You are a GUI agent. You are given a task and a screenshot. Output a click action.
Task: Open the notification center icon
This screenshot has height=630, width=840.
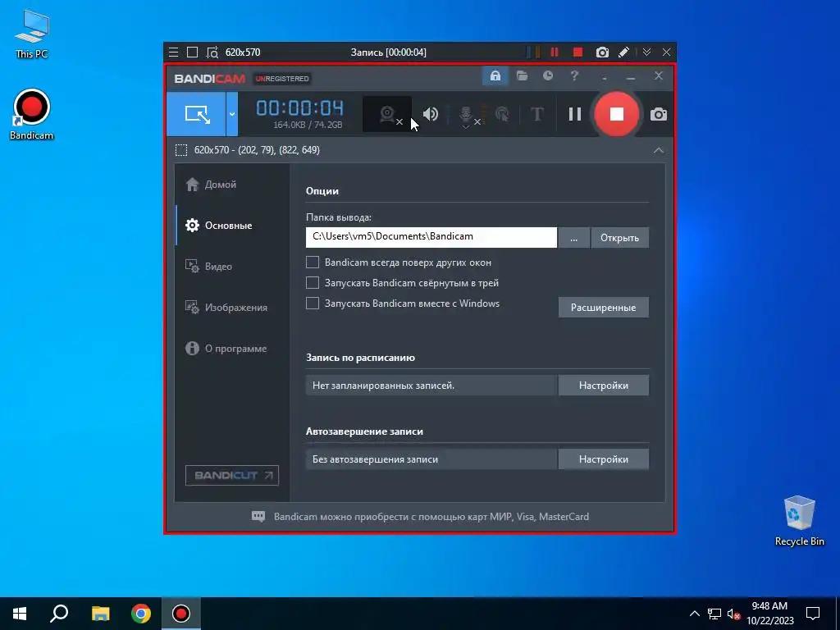click(813, 614)
